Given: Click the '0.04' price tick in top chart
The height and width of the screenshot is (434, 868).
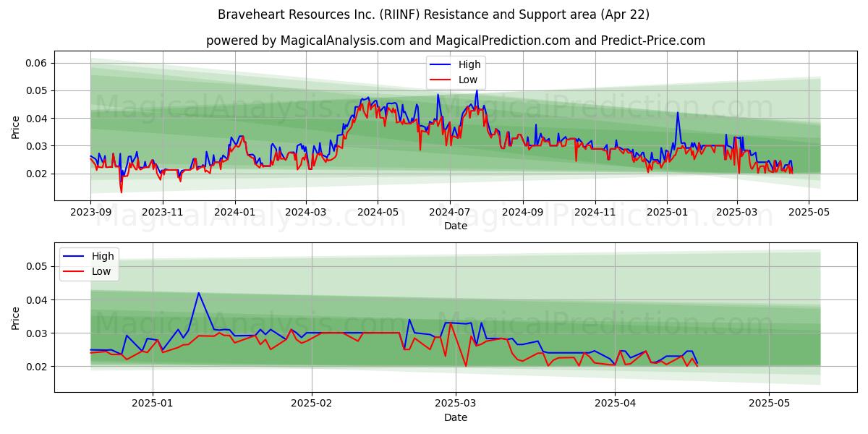Looking at the screenshot, I should [36, 118].
